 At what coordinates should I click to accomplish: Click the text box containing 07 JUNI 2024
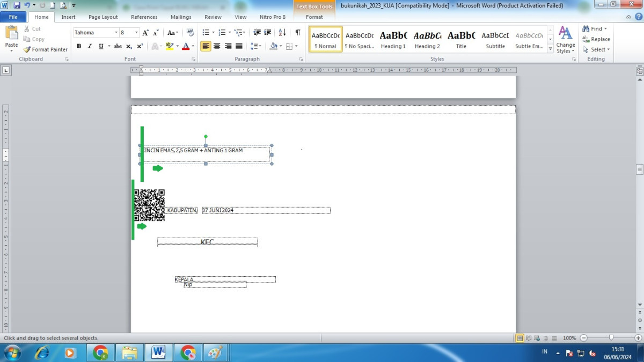point(266,210)
